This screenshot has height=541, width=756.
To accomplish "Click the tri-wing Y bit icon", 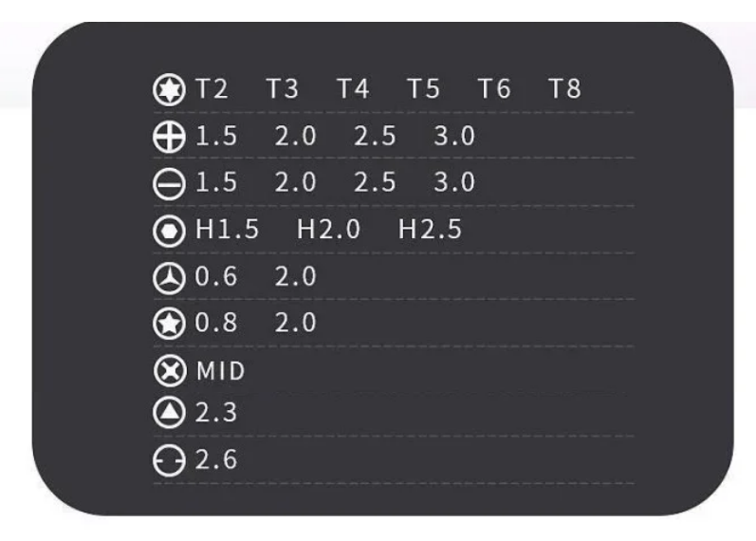I will click(x=169, y=278).
